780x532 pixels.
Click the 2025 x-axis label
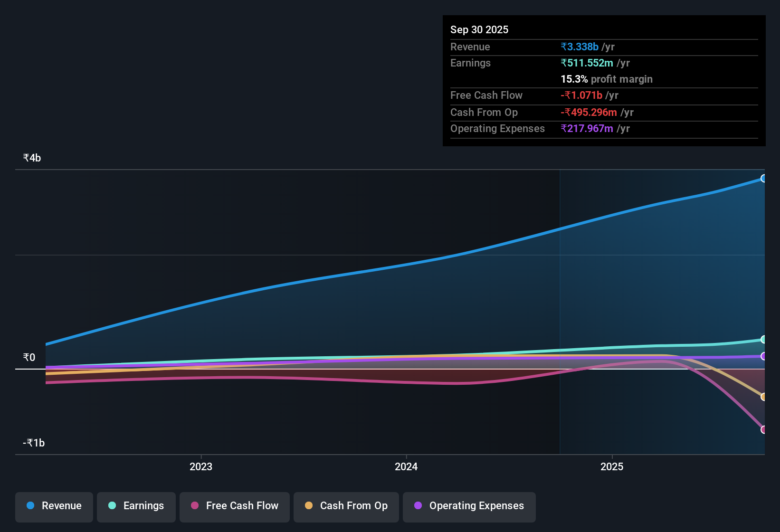click(612, 466)
